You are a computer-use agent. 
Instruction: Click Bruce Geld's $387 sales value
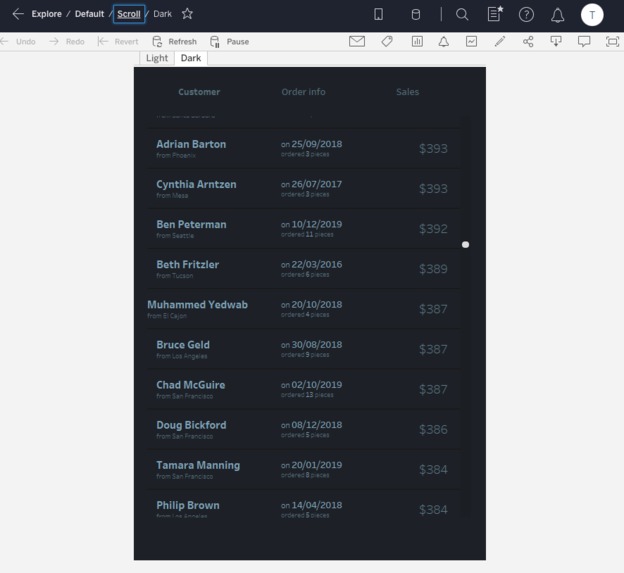click(x=433, y=349)
